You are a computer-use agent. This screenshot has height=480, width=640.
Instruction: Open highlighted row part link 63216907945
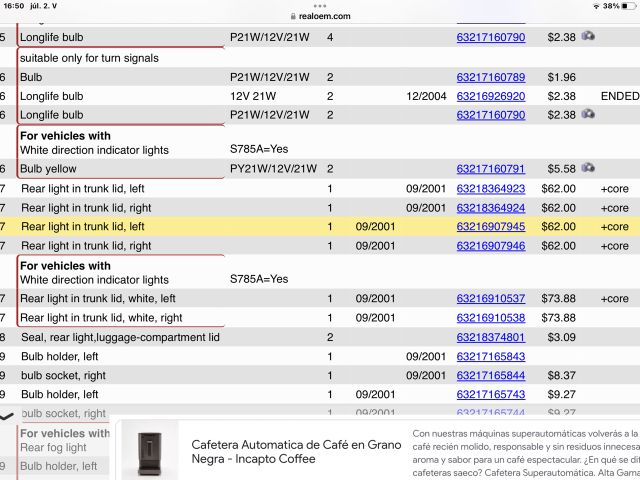[490, 227]
